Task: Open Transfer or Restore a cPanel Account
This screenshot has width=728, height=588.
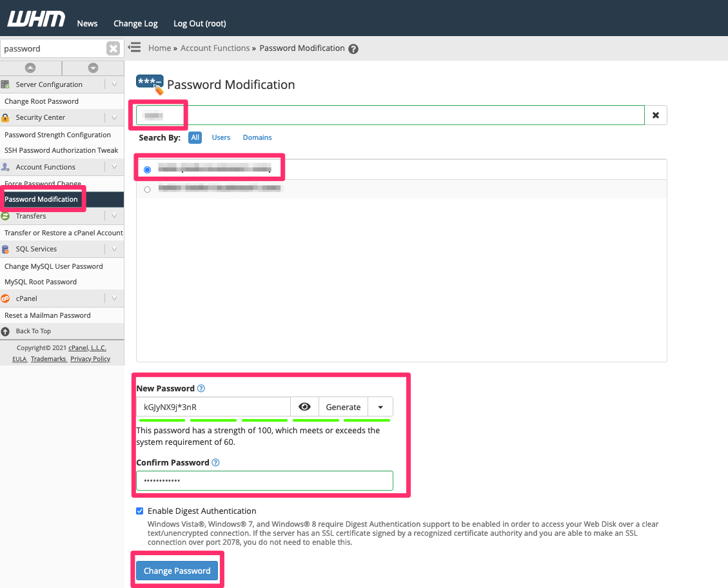Action: [x=64, y=233]
